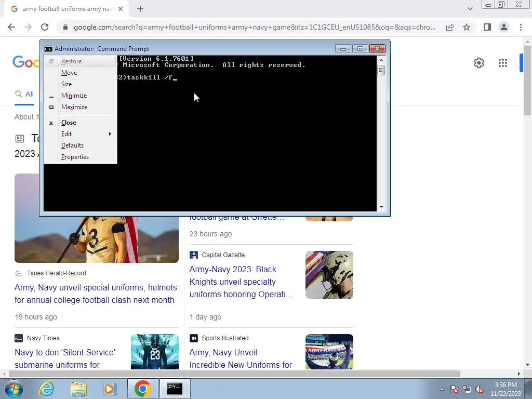This screenshot has height=399, width=532.
Task: Click the '23 hours ago' timestamp text
Action: (x=210, y=234)
